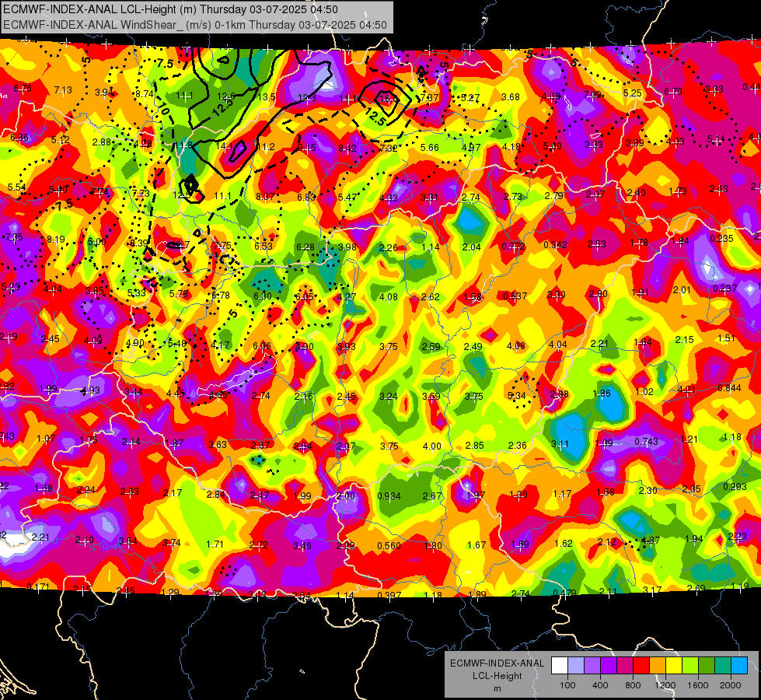Click the wind shear value 3.46

tap(302, 546)
